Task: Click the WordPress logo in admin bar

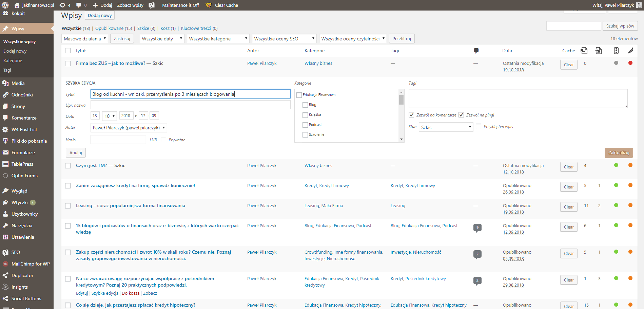Action: (x=5, y=5)
